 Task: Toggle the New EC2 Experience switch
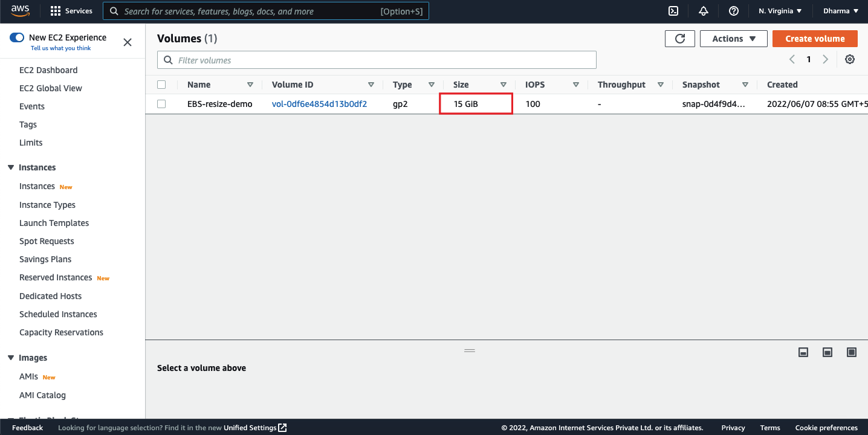point(17,37)
